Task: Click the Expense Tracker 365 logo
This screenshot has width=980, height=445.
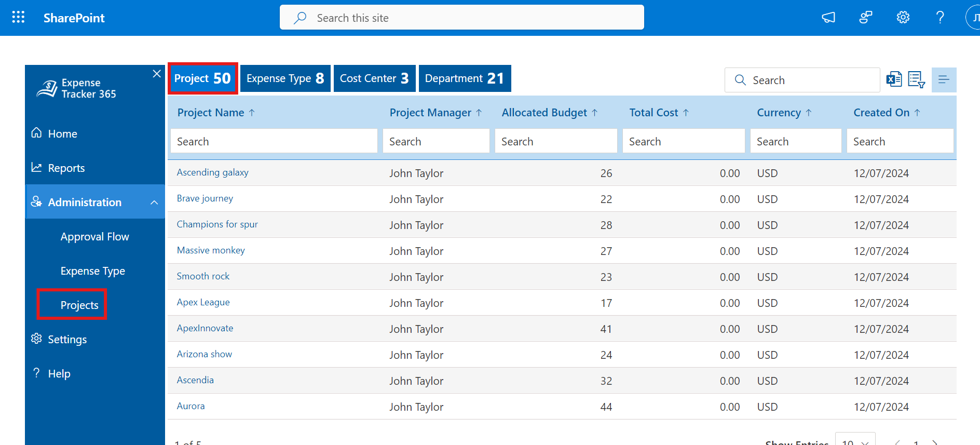Action: pyautogui.click(x=76, y=88)
